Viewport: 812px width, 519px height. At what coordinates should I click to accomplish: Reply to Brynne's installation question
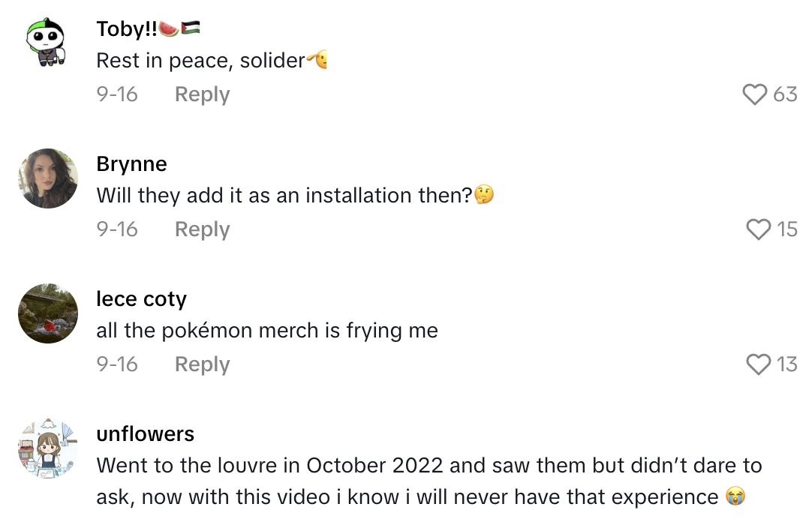coord(201,229)
